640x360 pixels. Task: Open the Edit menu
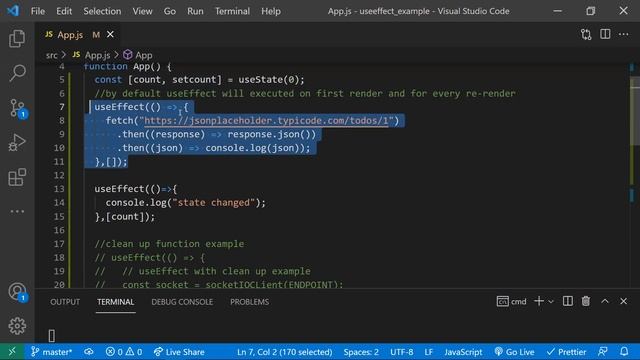point(64,11)
